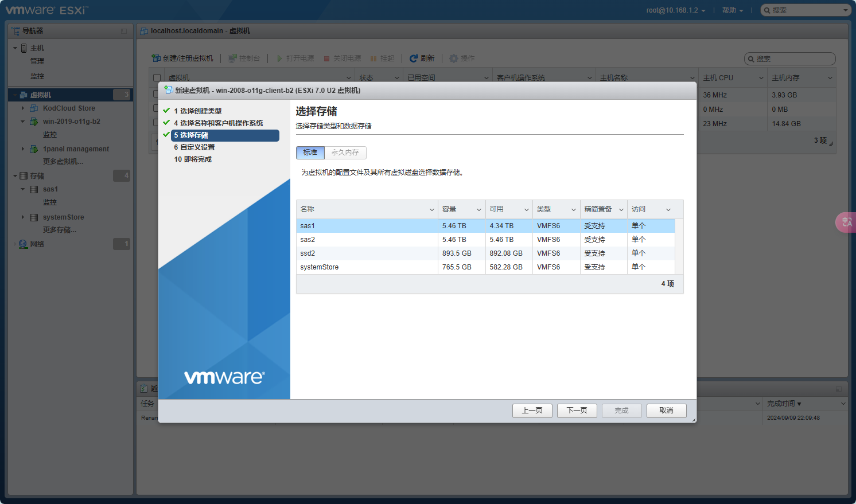The height and width of the screenshot is (504, 856).
Task: Open the root@10.168.1.2 user menu
Action: (x=676, y=10)
